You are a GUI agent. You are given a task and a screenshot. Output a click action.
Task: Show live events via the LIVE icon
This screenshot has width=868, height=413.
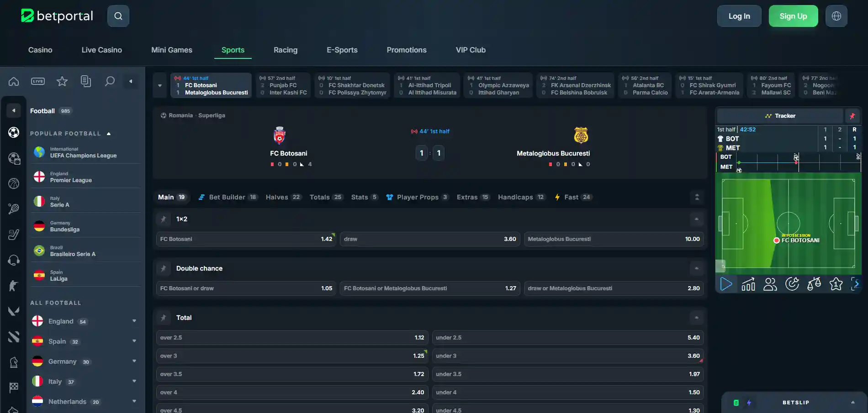pos(38,81)
